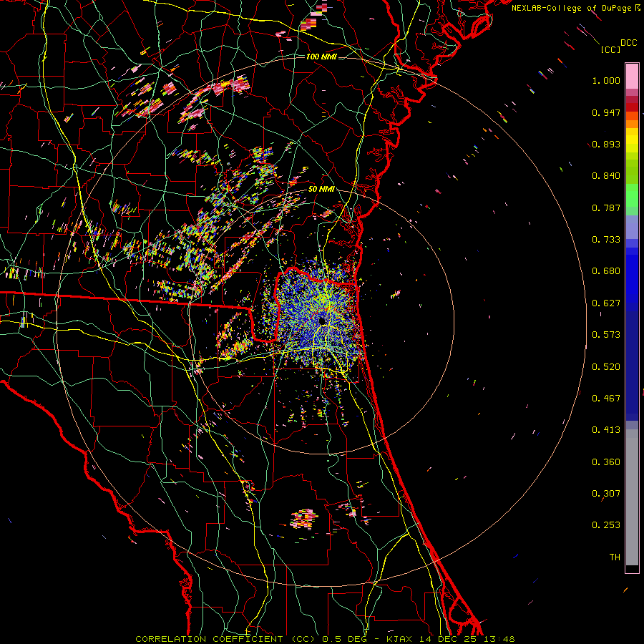Click the 100 NMI range ring label
Image resolution: width=644 pixels, height=644 pixels.
pyautogui.click(x=321, y=57)
